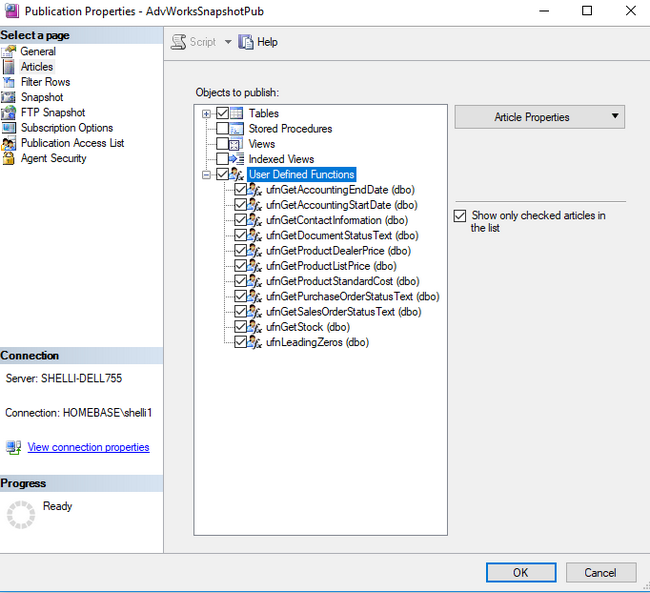Open the General page
This screenshot has width=650, height=593.
click(38, 51)
